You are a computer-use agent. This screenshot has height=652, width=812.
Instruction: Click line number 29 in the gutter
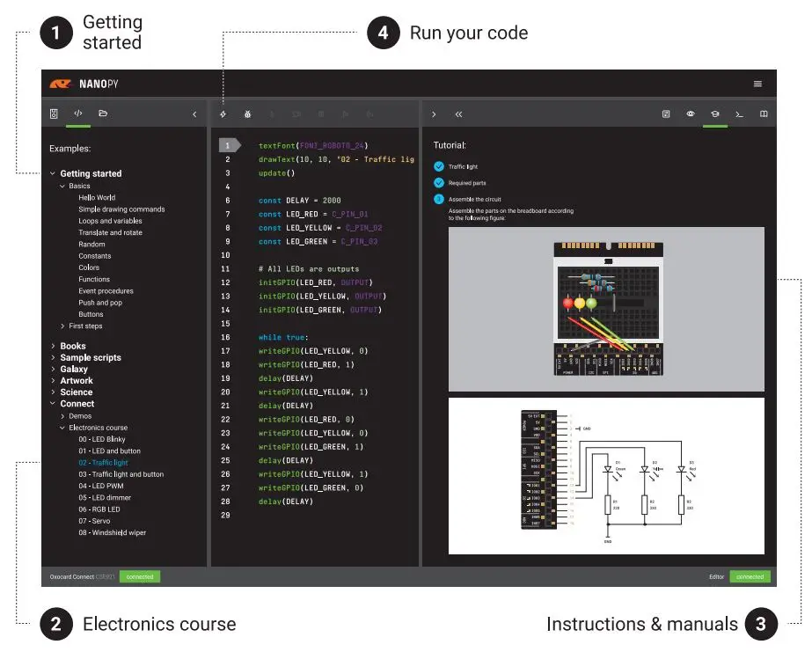[x=225, y=516]
